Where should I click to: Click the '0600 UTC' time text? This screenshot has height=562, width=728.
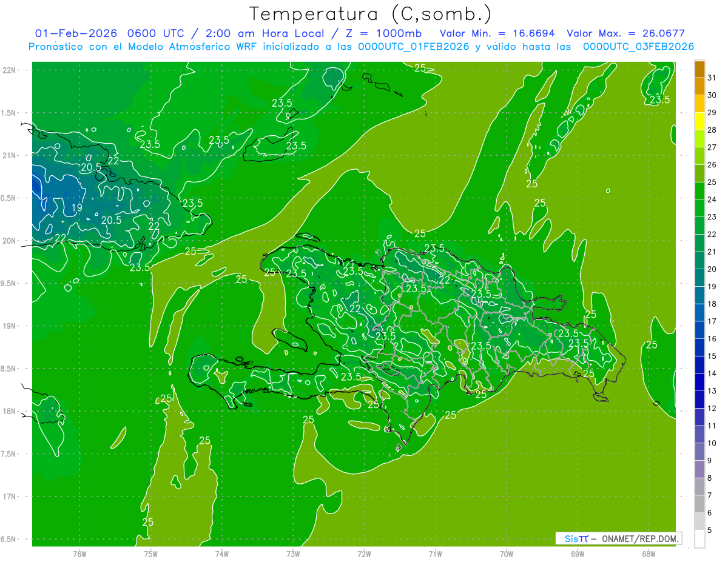155,33
